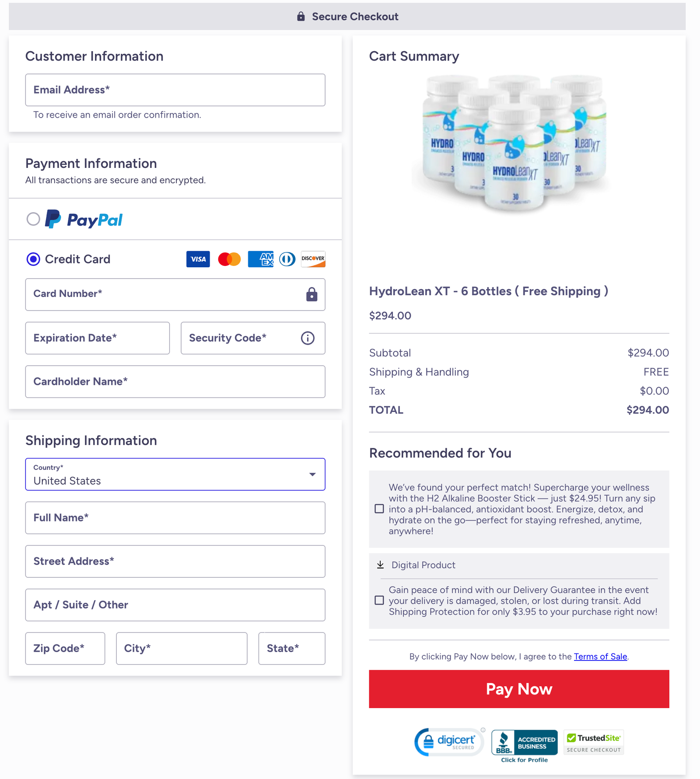Click the Visa card icon
700x779 pixels.
click(198, 259)
